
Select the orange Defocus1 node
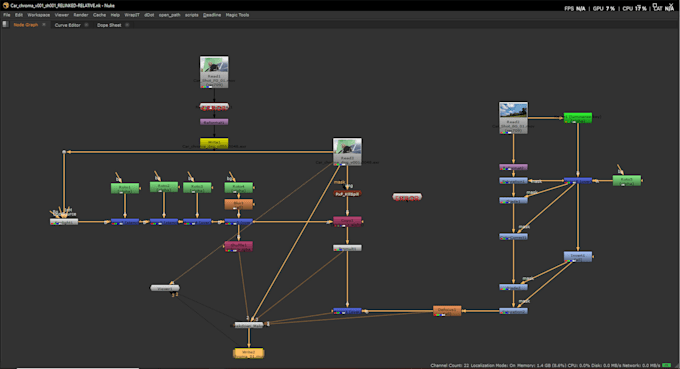(x=447, y=311)
